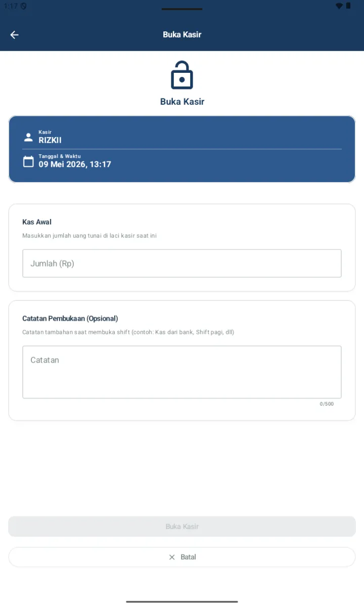Tap the calendar icon beside date
Viewport: 364px width, 610px height.
28,161
